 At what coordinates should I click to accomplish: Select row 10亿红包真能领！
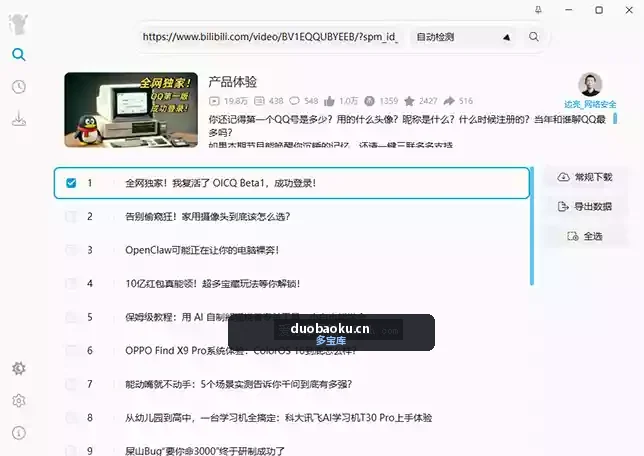292,283
